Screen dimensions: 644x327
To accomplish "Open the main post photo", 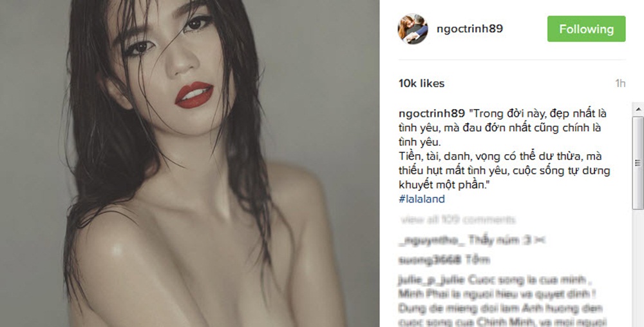I will [189, 163].
